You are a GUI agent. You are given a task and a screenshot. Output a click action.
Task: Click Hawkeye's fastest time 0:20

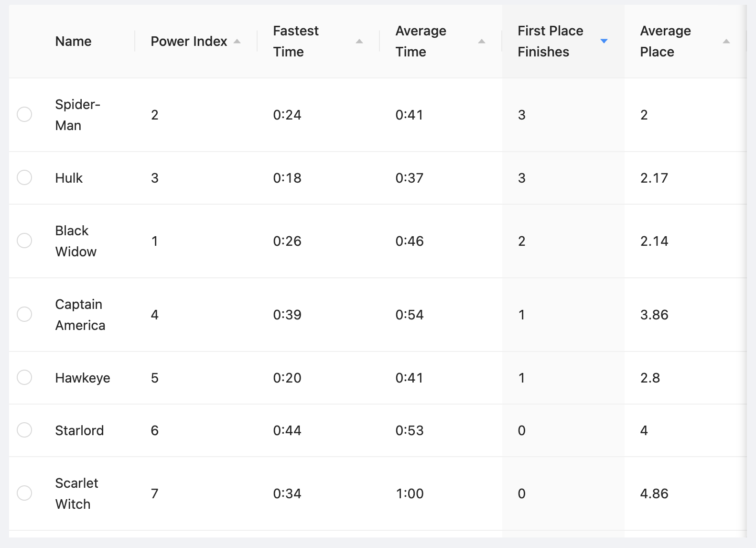pyautogui.click(x=287, y=378)
